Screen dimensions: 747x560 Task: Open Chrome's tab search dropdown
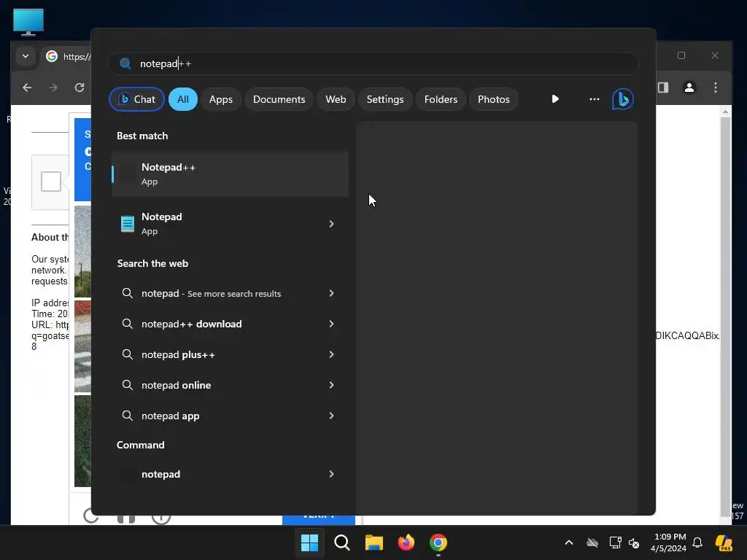[26, 56]
